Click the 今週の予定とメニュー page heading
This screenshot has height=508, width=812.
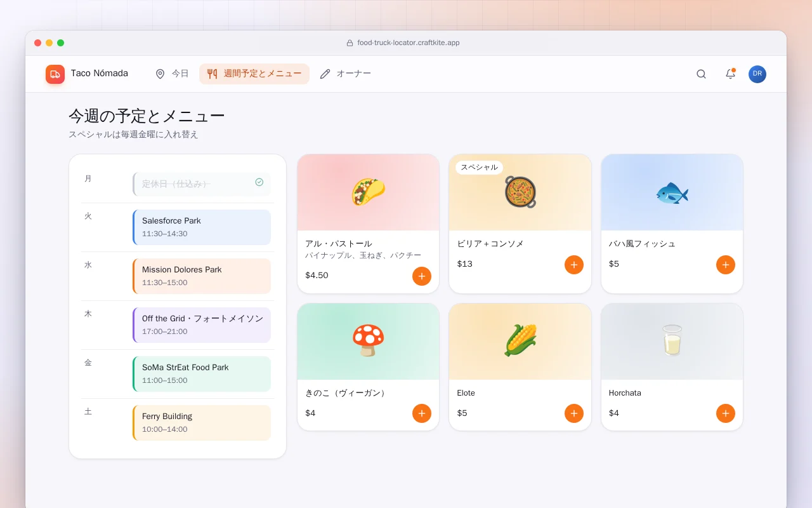point(147,116)
